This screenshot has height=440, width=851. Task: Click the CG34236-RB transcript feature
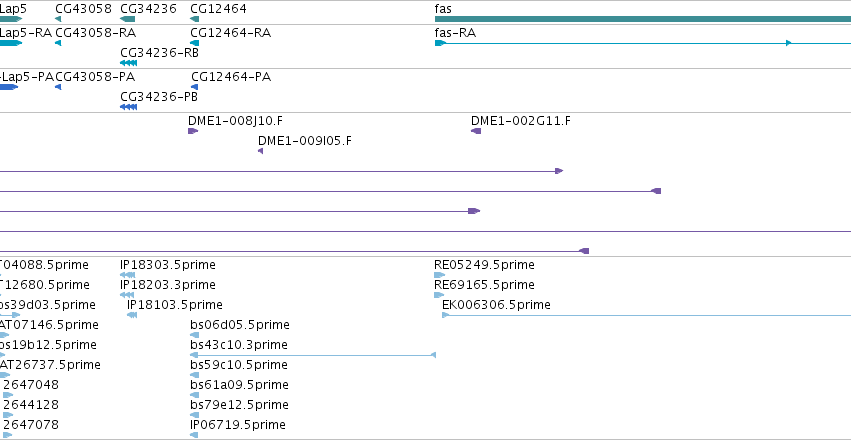[129, 63]
